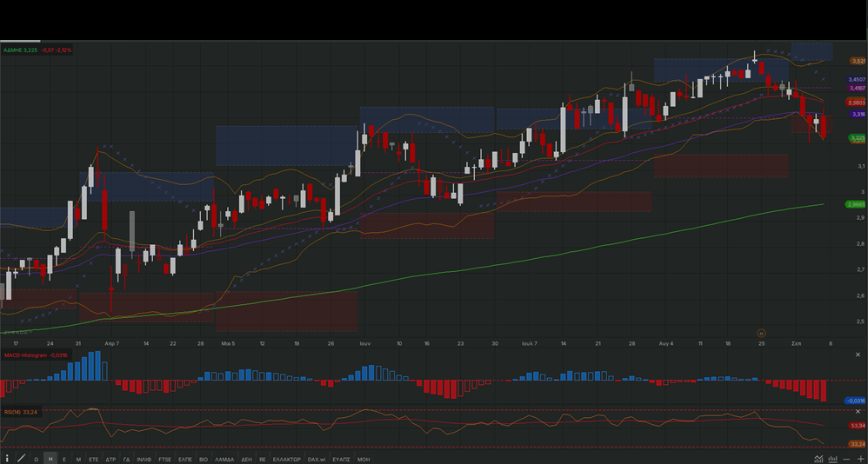The height and width of the screenshot is (464, 868).
Task: Click the red 53,34 RSI value tag
Action: tap(858, 425)
